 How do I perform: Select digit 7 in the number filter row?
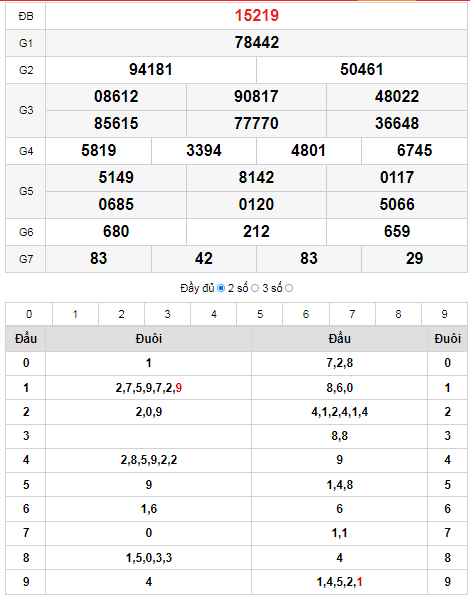pos(352,314)
